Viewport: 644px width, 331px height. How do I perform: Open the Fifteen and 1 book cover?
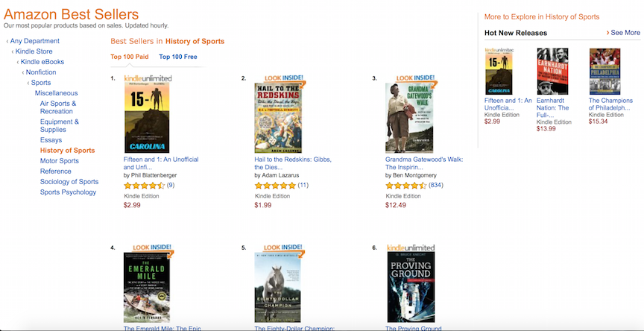point(147,118)
